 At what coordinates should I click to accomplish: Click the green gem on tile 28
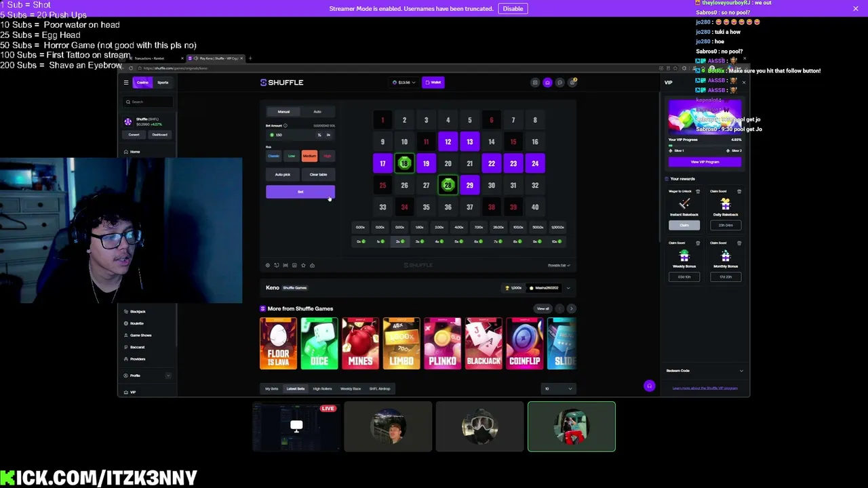click(x=448, y=185)
